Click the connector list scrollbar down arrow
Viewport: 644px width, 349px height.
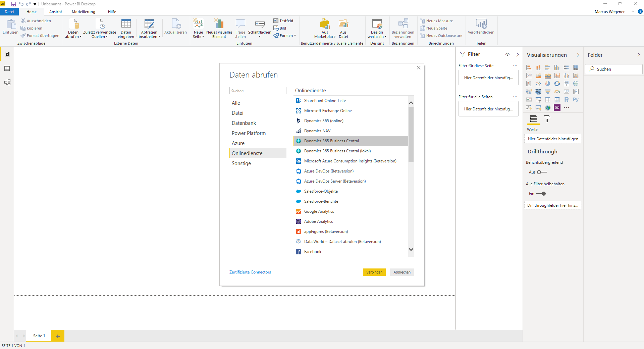tap(411, 249)
